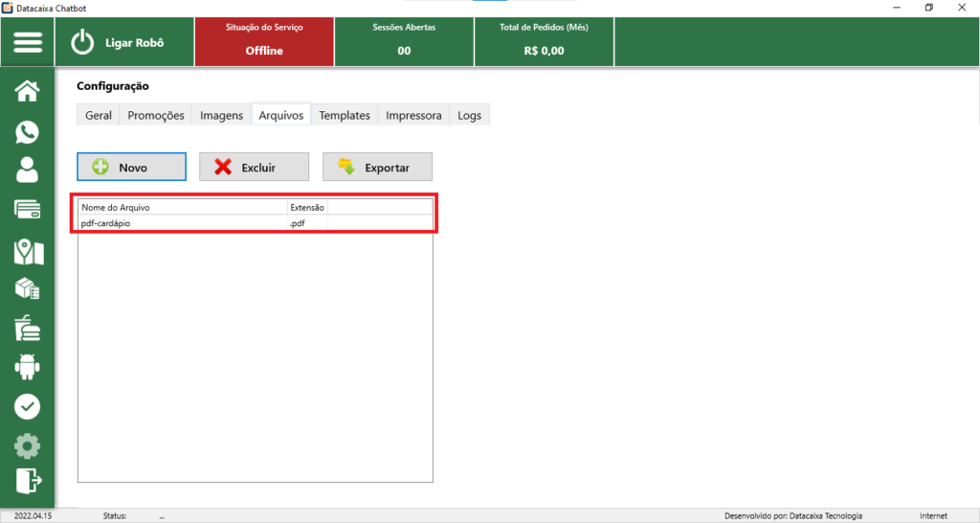Click the Exportar button
The width and height of the screenshot is (980, 523).
point(377,167)
